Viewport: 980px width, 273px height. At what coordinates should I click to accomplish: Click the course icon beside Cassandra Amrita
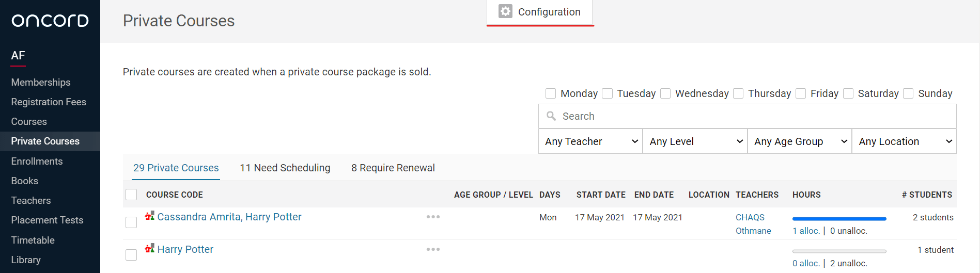pyautogui.click(x=150, y=216)
